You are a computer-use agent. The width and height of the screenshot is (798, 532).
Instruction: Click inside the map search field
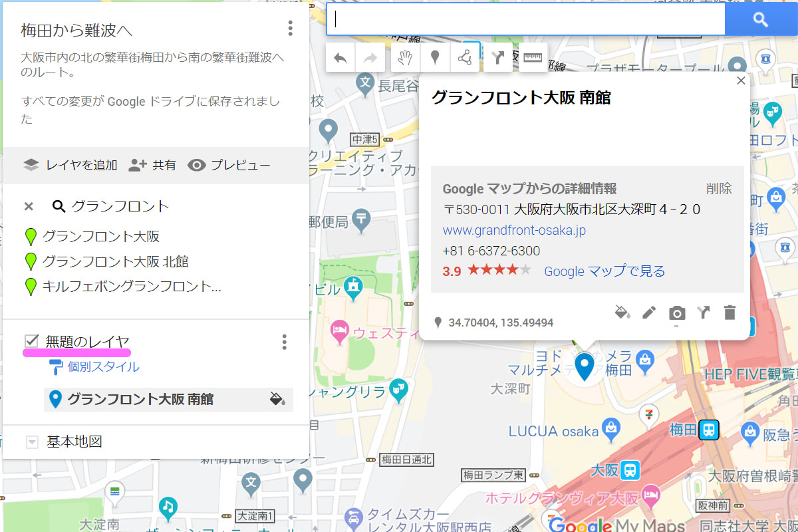tap(525, 20)
